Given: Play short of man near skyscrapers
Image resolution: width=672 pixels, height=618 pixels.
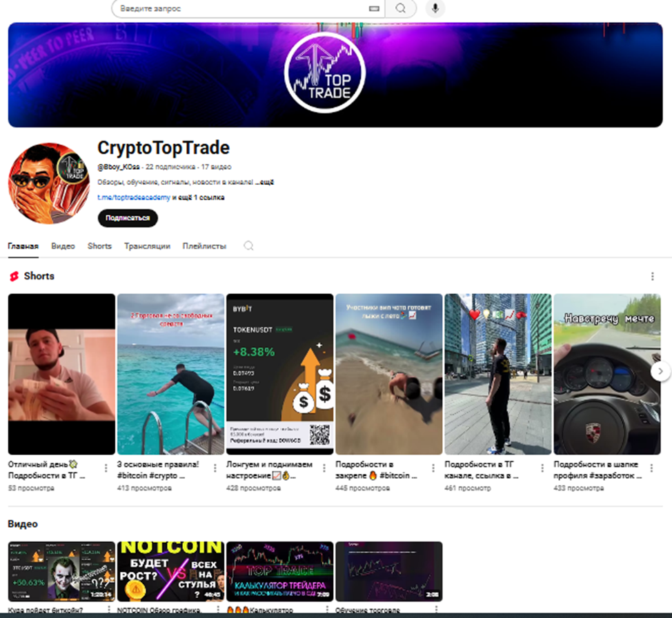Looking at the screenshot, I should (498, 374).
